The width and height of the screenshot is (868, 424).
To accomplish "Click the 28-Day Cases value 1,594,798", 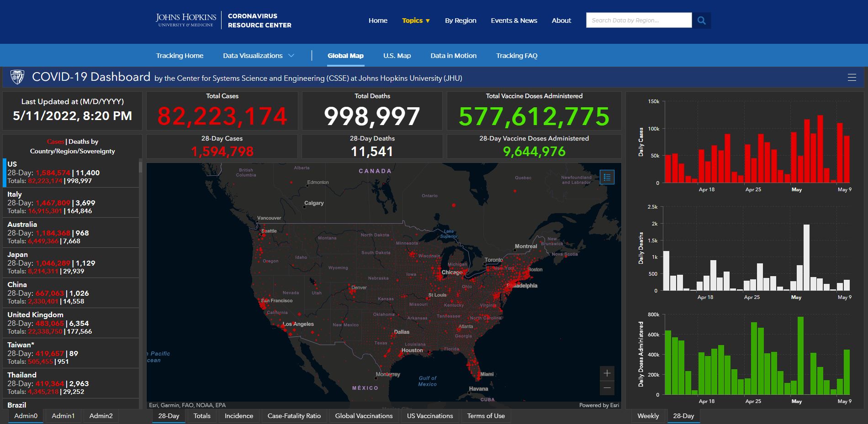I will pyautogui.click(x=222, y=151).
